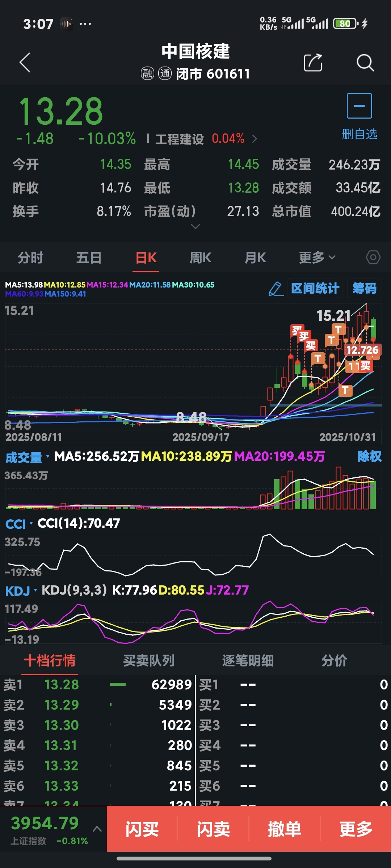Tap 闪卖 quick sell button
Image resolution: width=391 pixels, height=868 pixels.
pyautogui.click(x=213, y=829)
